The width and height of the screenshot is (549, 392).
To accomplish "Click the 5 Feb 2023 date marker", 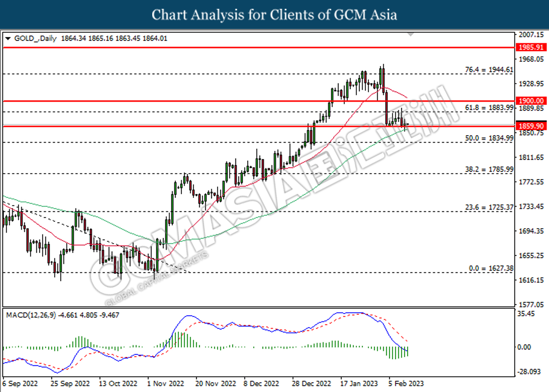I will click(x=406, y=384).
